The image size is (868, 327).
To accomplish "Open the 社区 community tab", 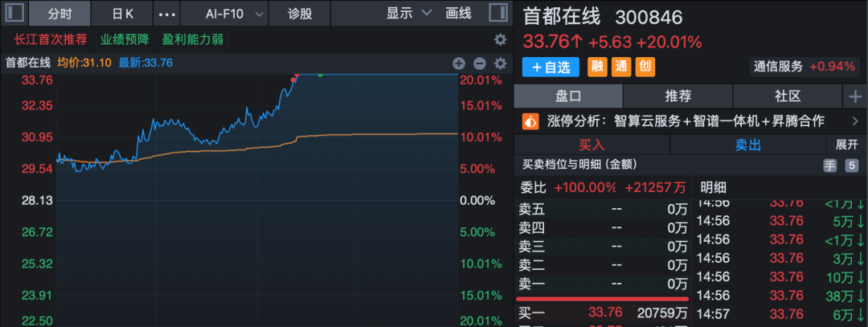I will coord(788,96).
